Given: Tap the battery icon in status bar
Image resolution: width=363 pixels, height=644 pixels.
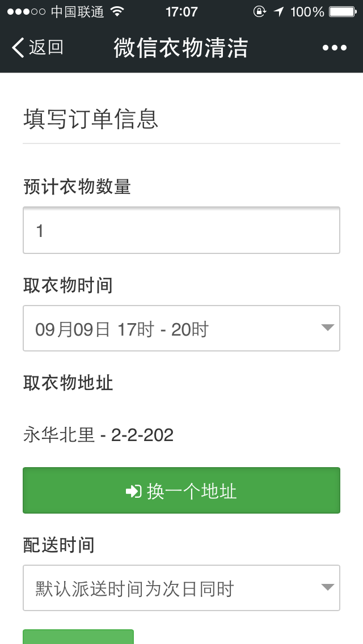Looking at the screenshot, I should [x=343, y=12].
